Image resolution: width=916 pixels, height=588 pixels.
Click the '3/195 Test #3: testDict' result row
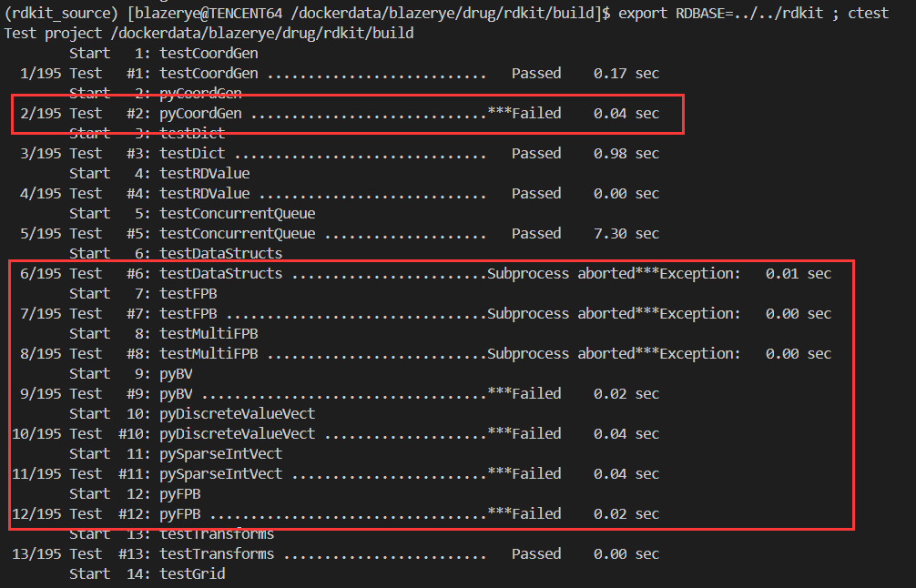tap(340, 154)
